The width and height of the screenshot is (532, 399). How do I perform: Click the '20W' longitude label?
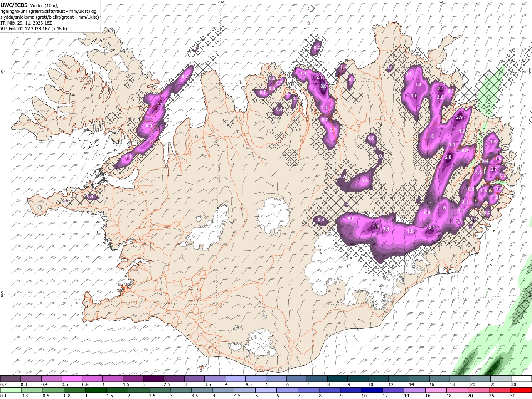click(x=221, y=2)
